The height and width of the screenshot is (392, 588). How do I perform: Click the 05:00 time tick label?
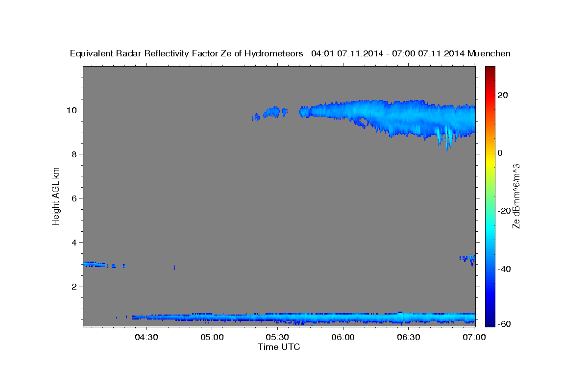pos(212,337)
